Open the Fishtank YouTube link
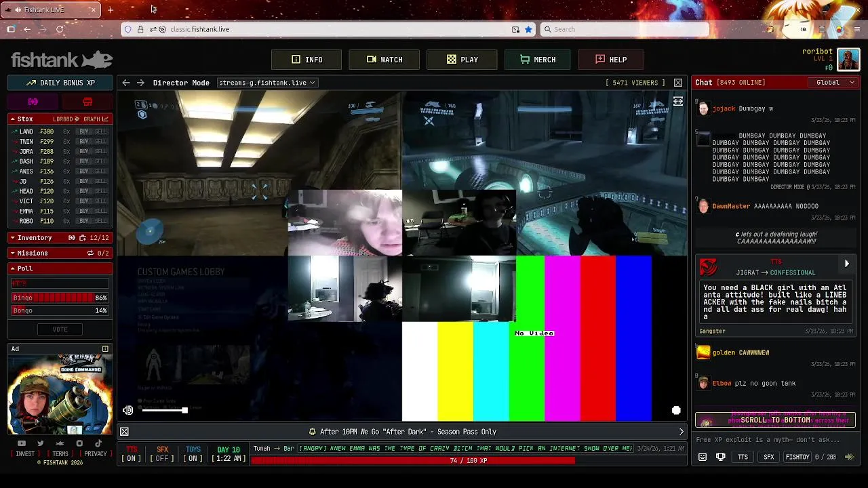Viewport: 868px width, 488px height. click(x=22, y=443)
